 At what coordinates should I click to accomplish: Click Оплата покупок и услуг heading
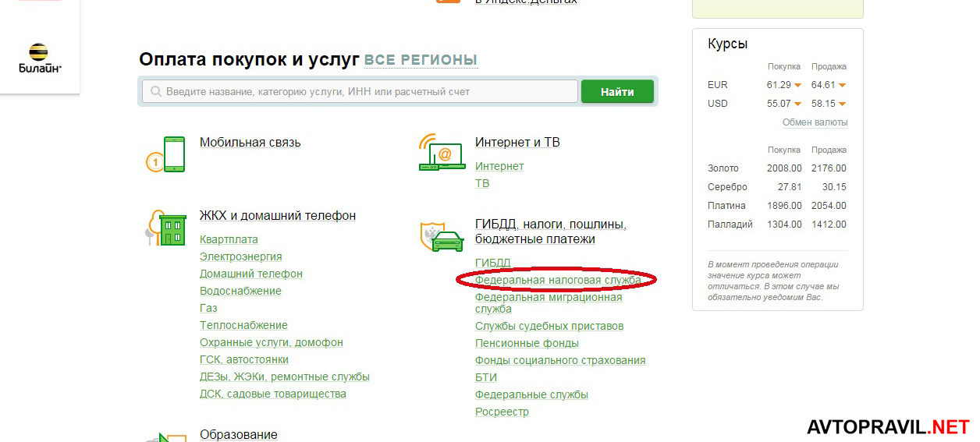(x=249, y=59)
